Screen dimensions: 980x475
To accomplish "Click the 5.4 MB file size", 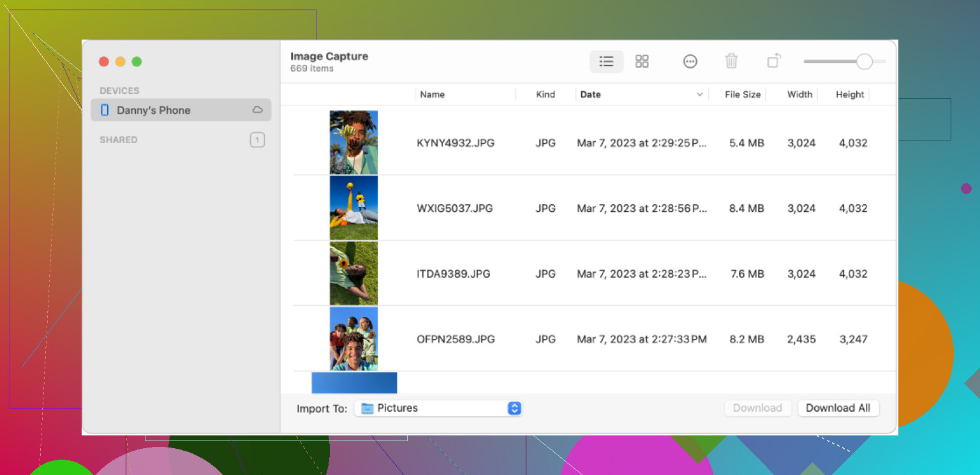I will tap(746, 143).
